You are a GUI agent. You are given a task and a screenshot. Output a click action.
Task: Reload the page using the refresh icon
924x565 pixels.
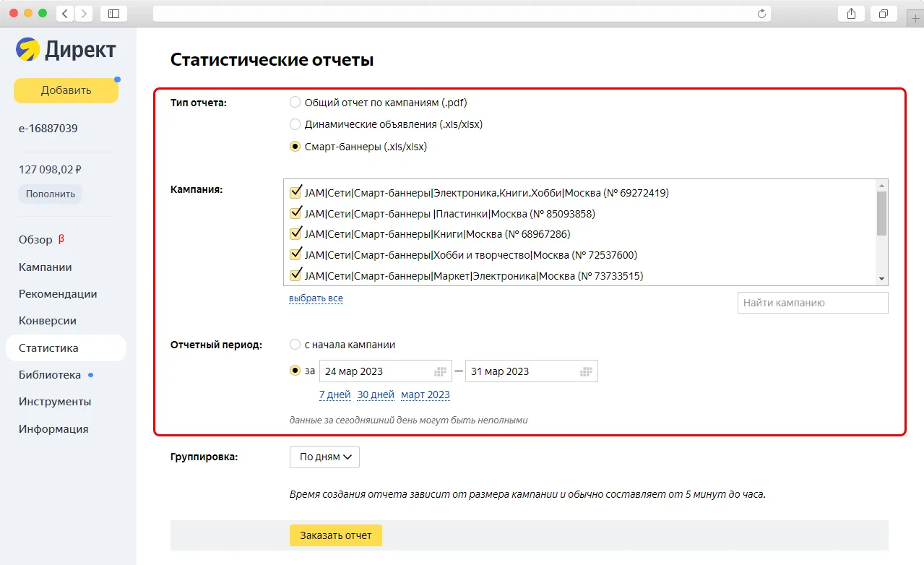coord(761,14)
